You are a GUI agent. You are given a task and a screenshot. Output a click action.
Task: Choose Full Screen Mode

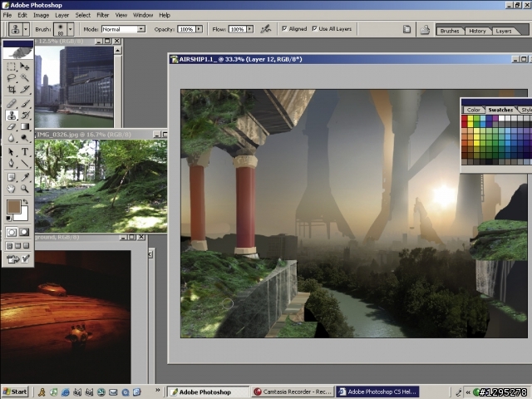coord(26,246)
